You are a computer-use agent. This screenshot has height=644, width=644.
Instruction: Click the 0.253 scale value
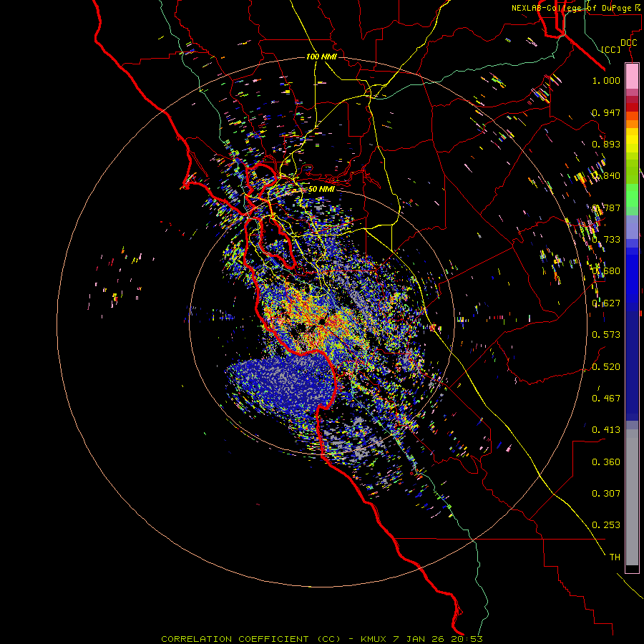[606, 525]
